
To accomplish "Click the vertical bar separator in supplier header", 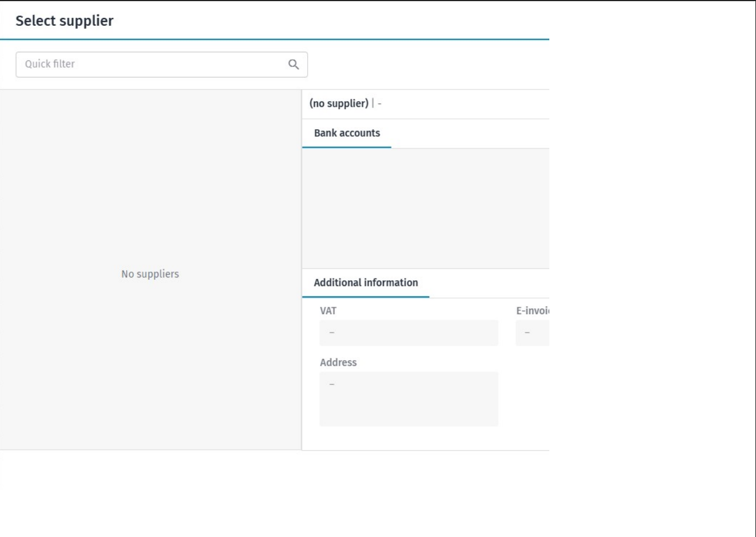I will click(373, 103).
